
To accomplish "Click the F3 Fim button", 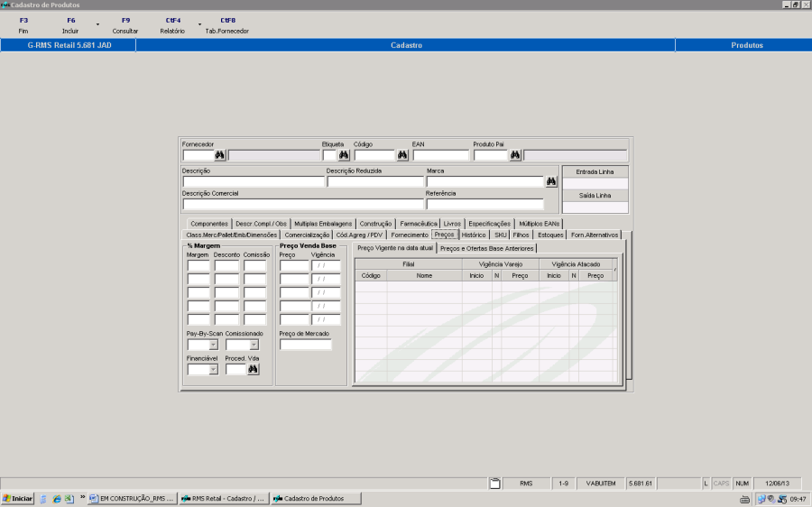I will 23,25.
